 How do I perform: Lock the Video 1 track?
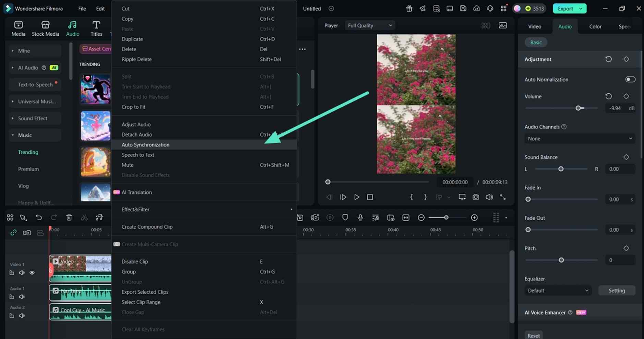[12, 273]
